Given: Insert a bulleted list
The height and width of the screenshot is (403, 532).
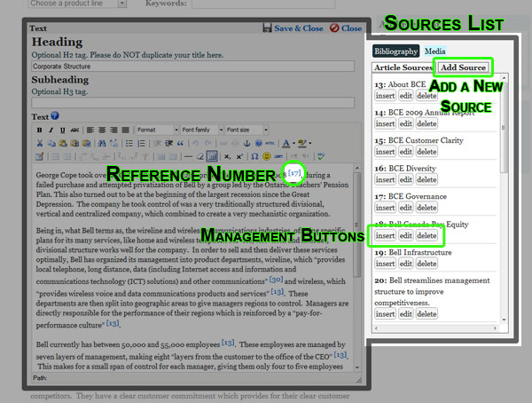Looking at the screenshot, I should click(x=129, y=143).
